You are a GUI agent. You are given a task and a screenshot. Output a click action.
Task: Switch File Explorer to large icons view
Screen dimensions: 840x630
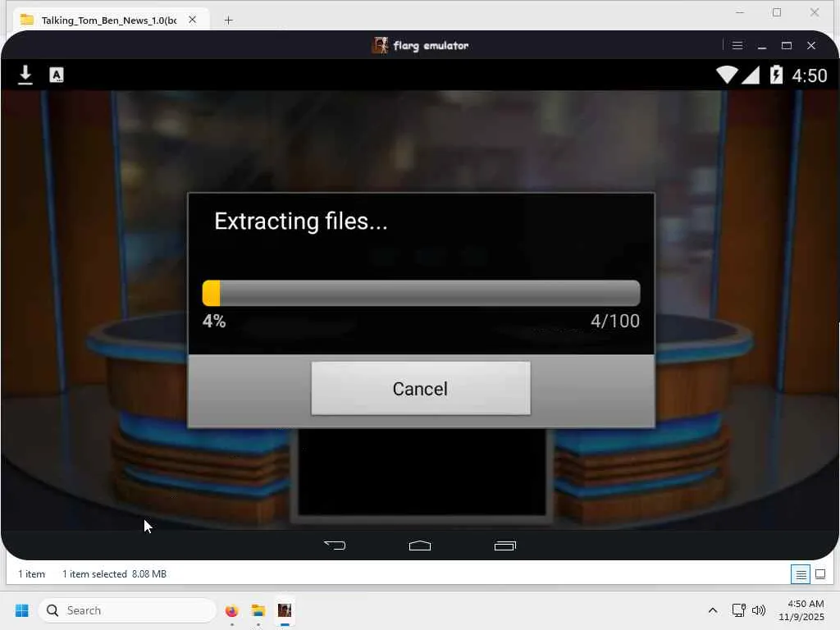[820, 574]
